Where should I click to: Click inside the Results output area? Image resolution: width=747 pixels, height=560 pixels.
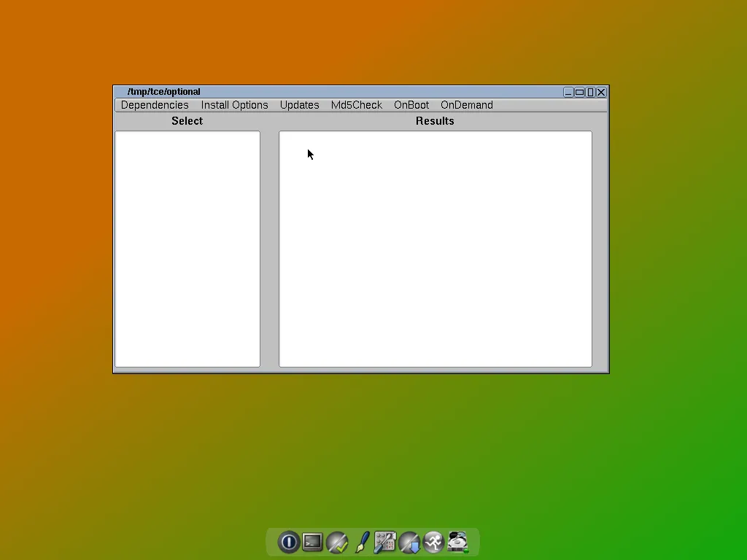click(x=436, y=249)
